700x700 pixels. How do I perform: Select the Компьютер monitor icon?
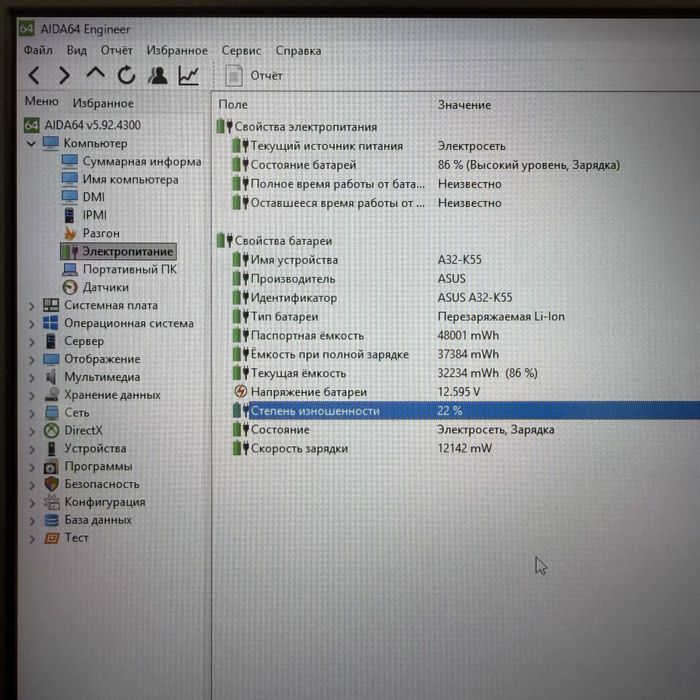[50, 143]
